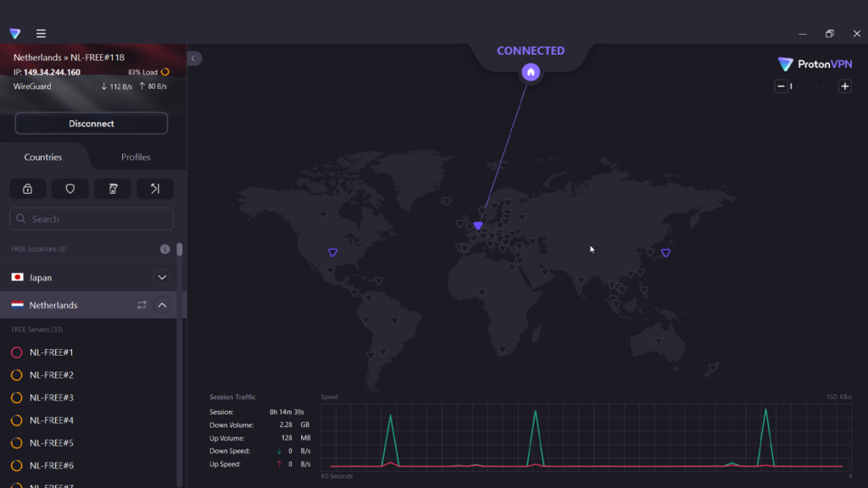This screenshot has height=488, width=868.
Task: Switch to the Countries tab
Action: [43, 157]
